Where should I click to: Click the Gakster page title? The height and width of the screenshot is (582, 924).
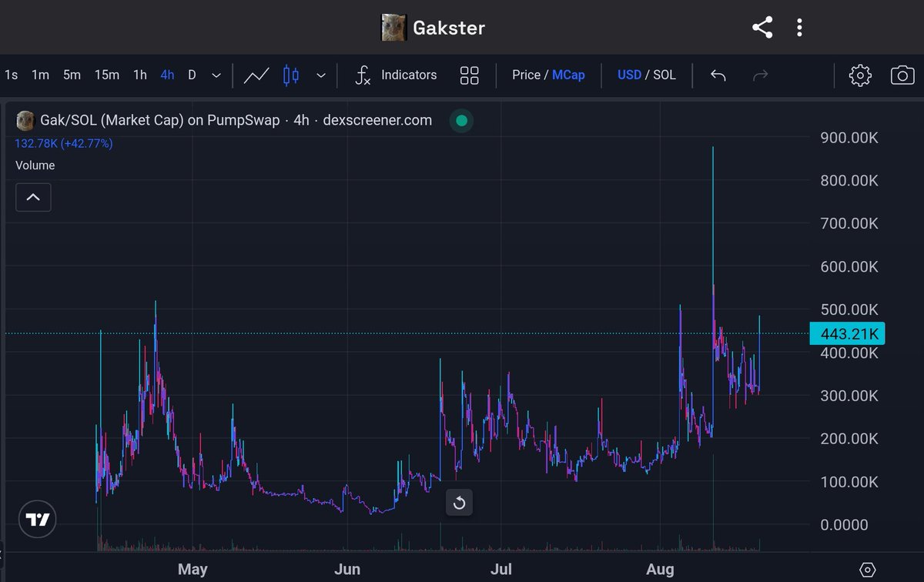[x=449, y=28]
